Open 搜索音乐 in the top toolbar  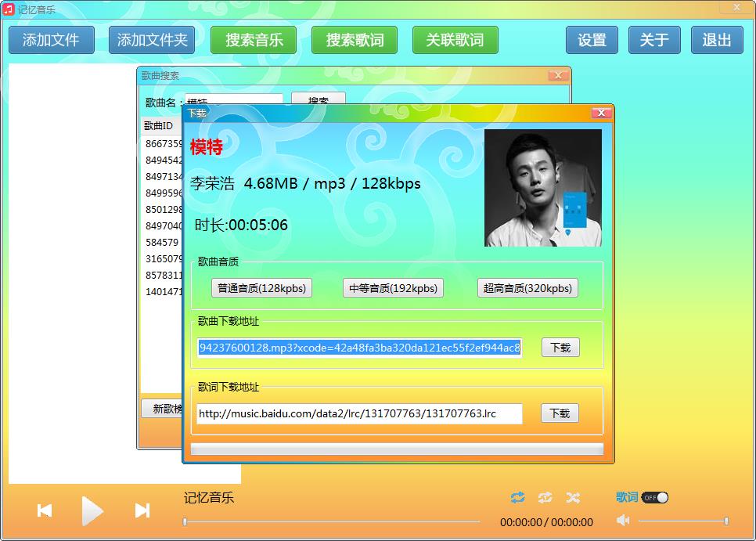pos(254,40)
